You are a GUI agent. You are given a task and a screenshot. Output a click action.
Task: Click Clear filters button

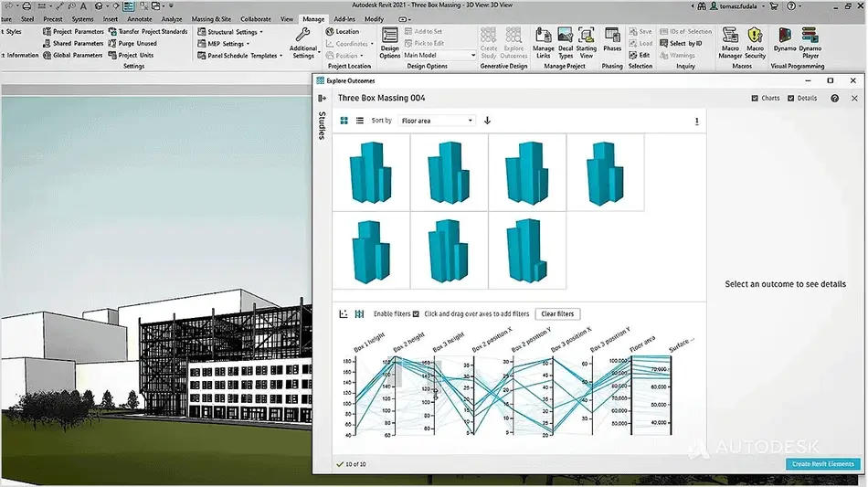point(557,313)
